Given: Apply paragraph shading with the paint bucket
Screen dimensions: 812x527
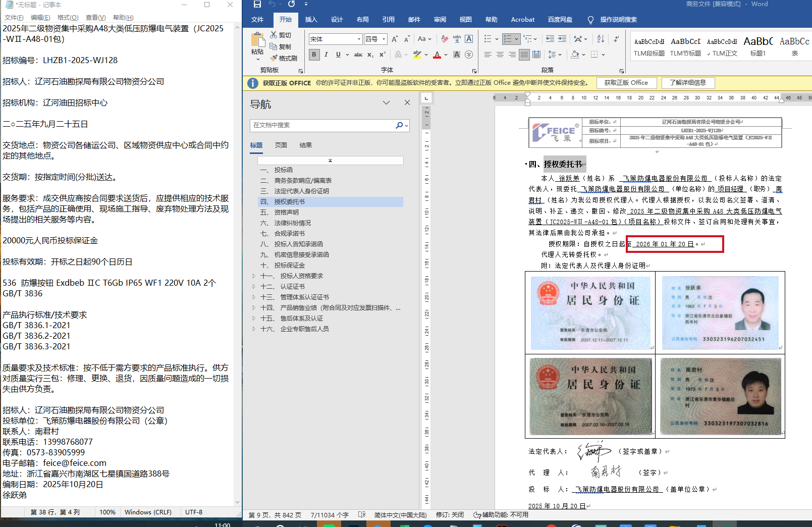Looking at the screenshot, I should click(575, 55).
